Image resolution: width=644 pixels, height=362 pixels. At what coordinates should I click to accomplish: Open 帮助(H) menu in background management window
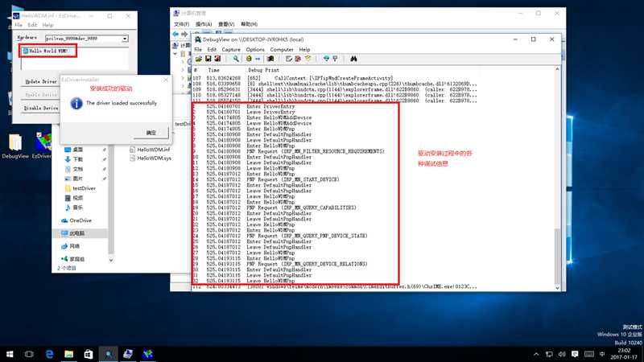tap(249, 24)
